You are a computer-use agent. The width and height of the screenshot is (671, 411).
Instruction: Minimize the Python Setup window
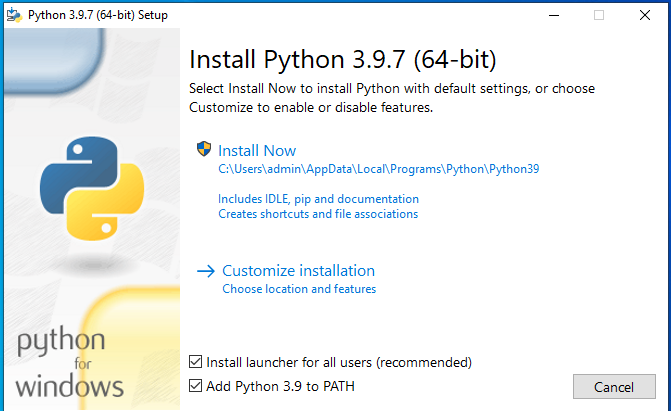coord(554,15)
